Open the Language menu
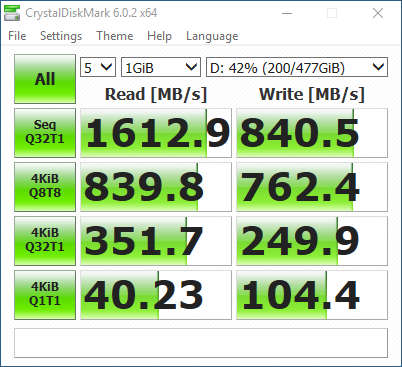402x367 pixels. pyautogui.click(x=212, y=36)
